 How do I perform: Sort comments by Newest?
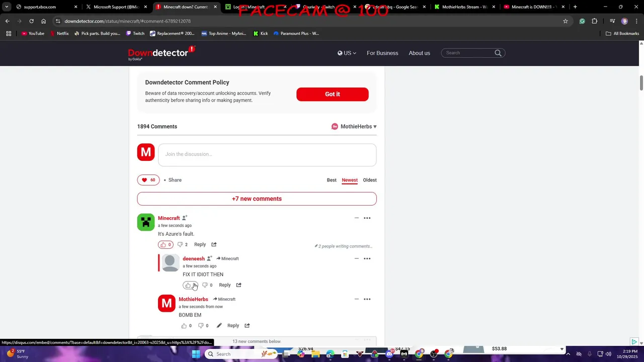[x=350, y=180]
